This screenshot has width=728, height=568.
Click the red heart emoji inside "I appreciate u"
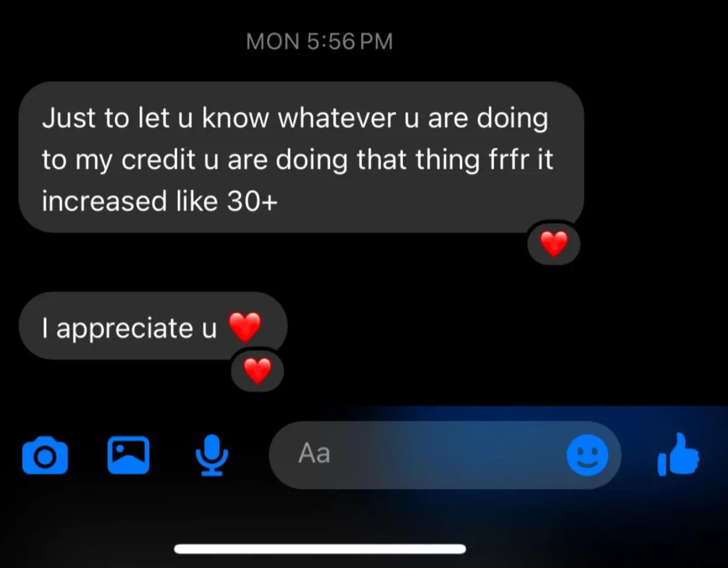244,327
